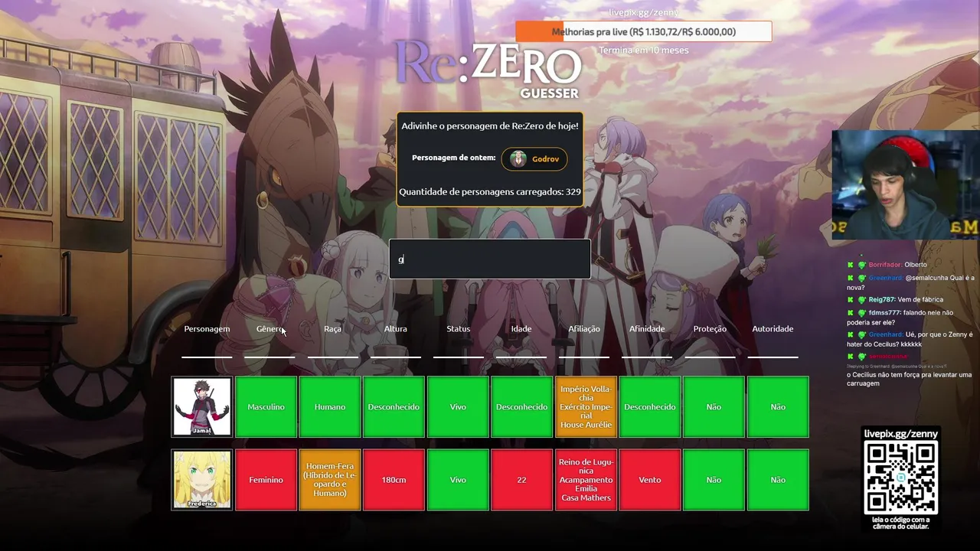
Task: Click the livepix.gg/zenny link at top
Action: pyautogui.click(x=644, y=12)
